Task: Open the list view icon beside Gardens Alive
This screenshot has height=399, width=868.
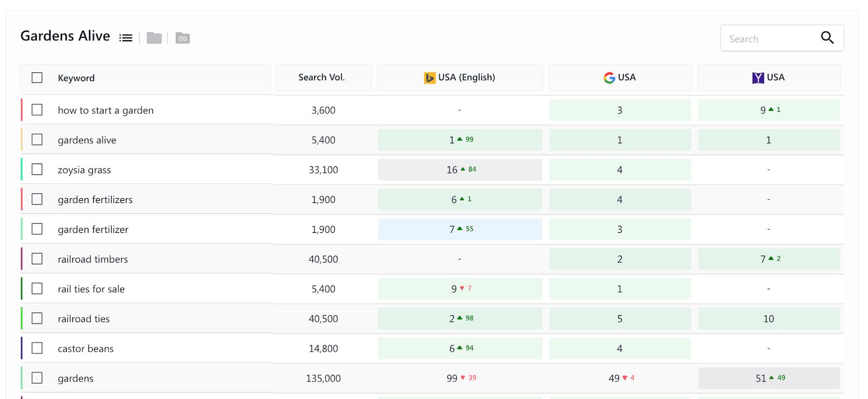Action: click(126, 38)
